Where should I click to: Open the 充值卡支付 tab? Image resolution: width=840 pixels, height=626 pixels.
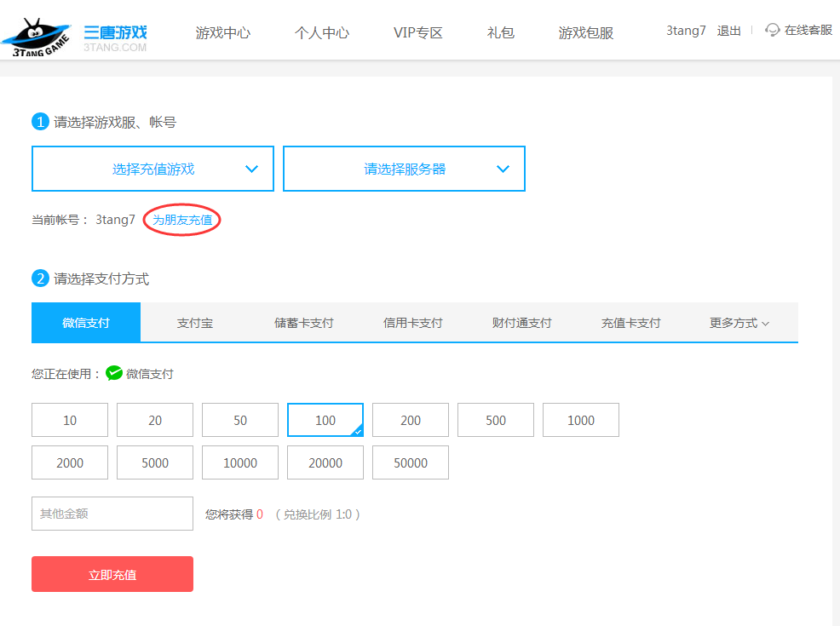point(631,323)
